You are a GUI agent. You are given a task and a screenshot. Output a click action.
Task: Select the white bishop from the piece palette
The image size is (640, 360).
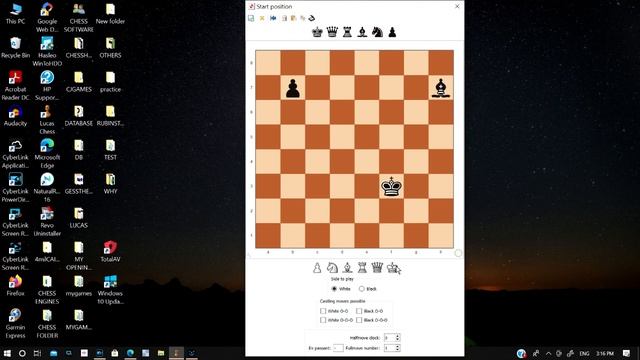point(347,268)
